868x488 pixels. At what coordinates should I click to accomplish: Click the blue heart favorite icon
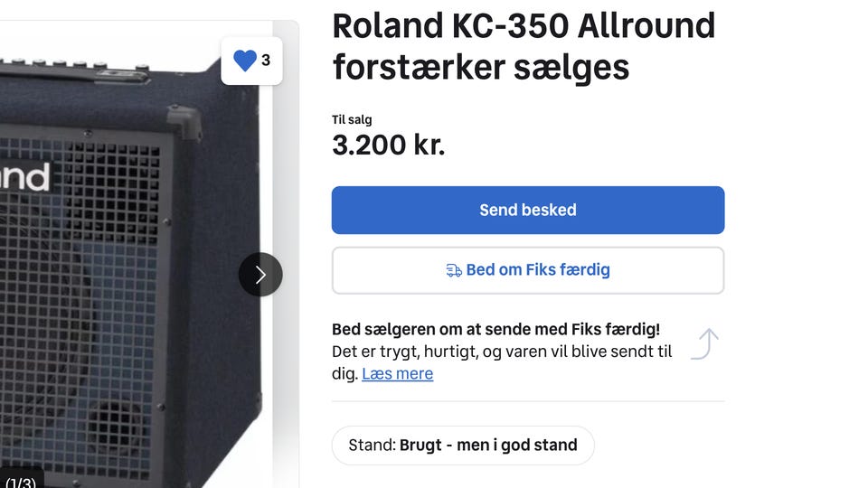click(245, 61)
